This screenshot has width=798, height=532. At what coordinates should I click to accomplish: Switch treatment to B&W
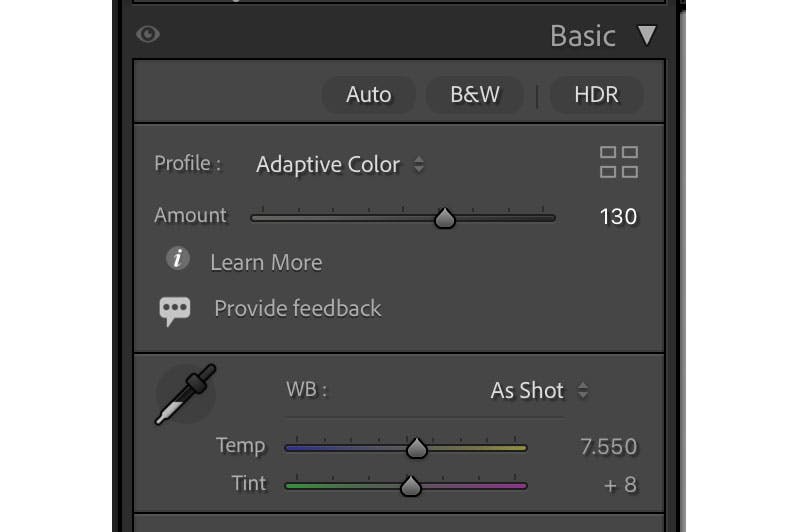pos(475,95)
